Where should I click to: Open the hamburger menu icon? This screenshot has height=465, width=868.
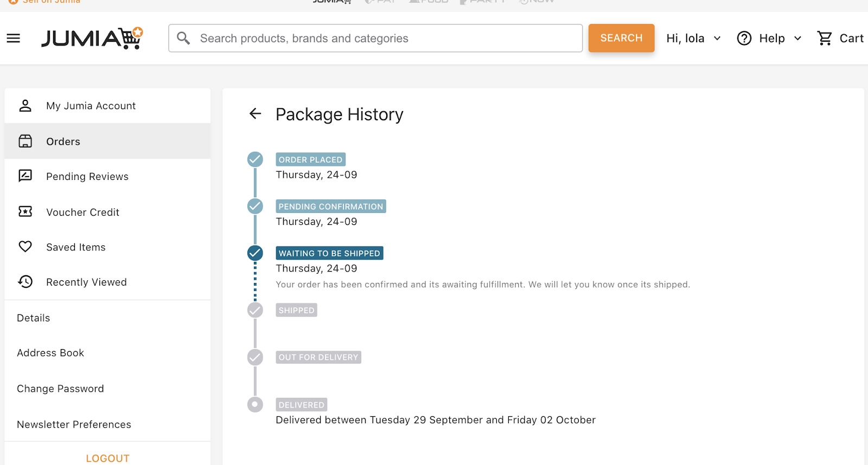pos(13,38)
